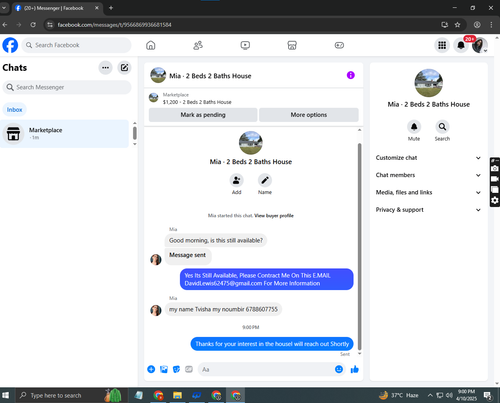Screen dimensions: 500x403
Task: Attach a photo using image icon
Action: click(164, 369)
